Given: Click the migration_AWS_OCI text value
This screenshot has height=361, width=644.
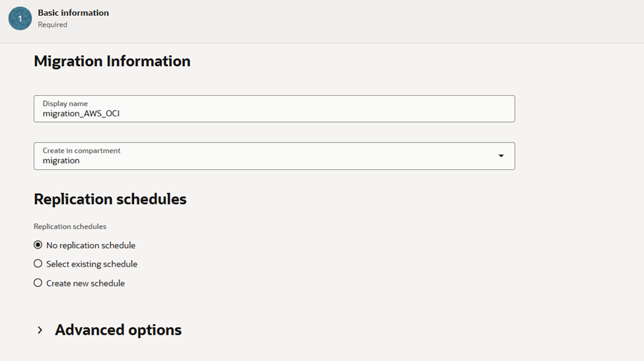Looking at the screenshot, I should [x=81, y=114].
